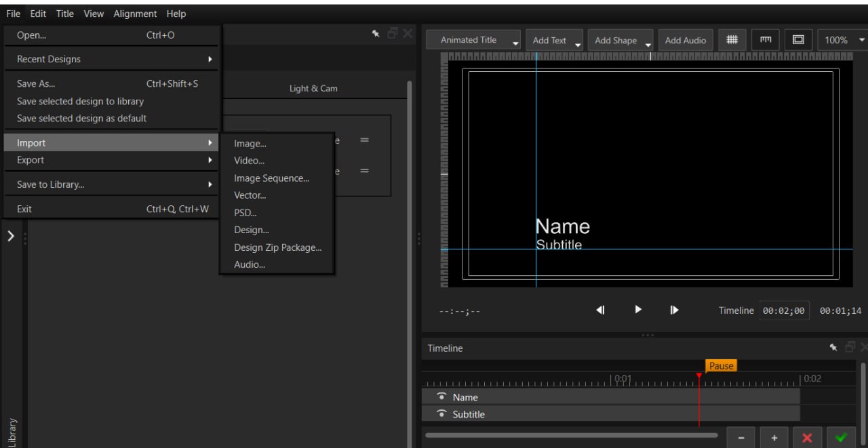Image resolution: width=868 pixels, height=448 pixels.
Task: Expand the Recent Designs submenu
Action: 112,59
